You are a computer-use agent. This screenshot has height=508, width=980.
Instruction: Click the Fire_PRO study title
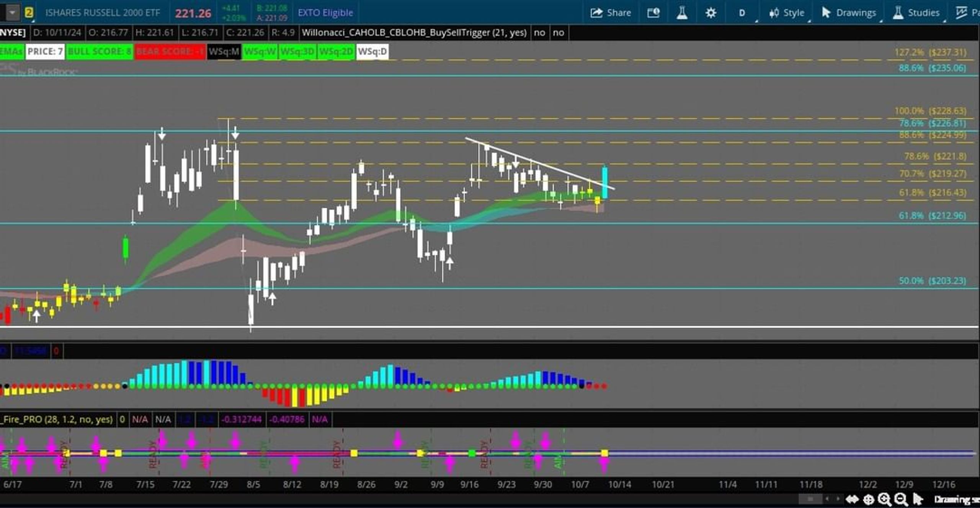click(x=57, y=419)
